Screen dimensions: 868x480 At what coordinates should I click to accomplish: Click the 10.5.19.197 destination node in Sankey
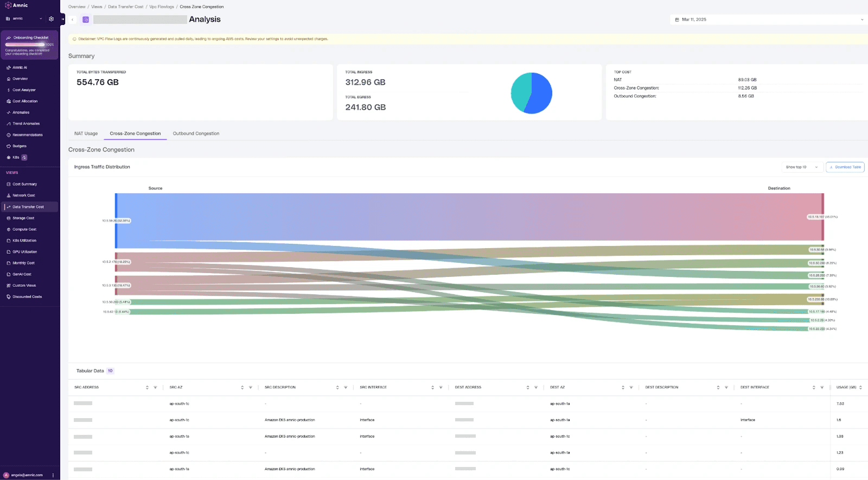pyautogui.click(x=822, y=217)
